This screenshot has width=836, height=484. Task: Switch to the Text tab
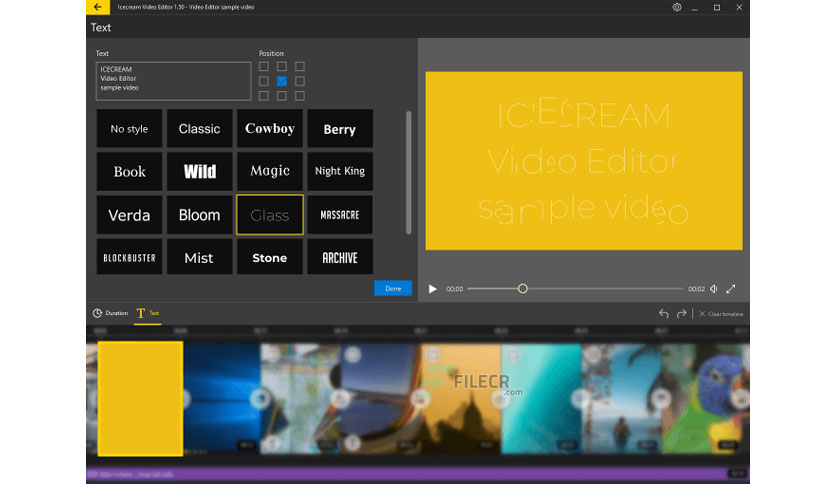[x=148, y=313]
